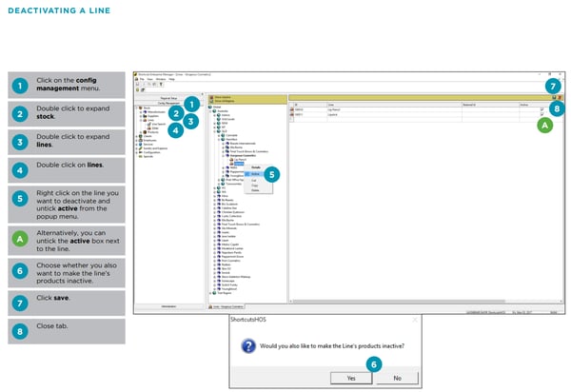Screen dimensions: 571x392
Task: Toggle the Show deleted checkbox
Action: click(x=211, y=97)
